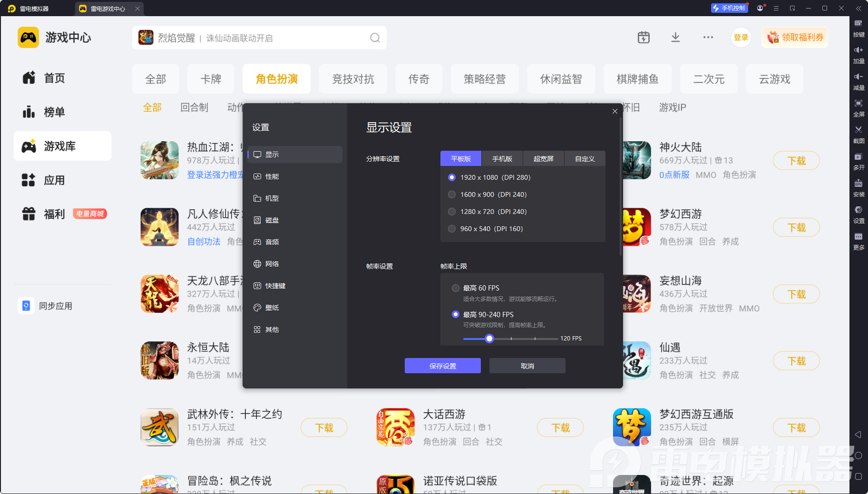Open 同步应用 sync apps entry
This screenshot has width=868, height=494.
[x=46, y=306]
